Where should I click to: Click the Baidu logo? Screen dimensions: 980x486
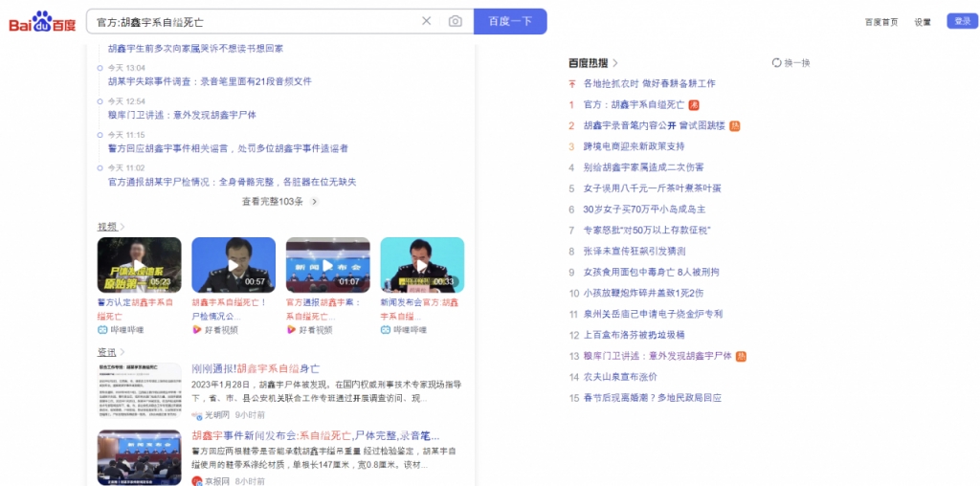[x=42, y=22]
